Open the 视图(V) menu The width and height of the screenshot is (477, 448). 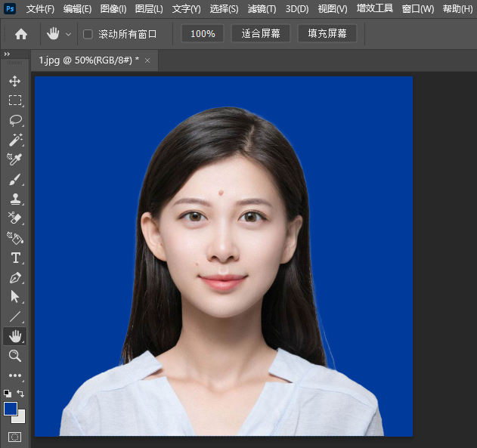(333, 9)
